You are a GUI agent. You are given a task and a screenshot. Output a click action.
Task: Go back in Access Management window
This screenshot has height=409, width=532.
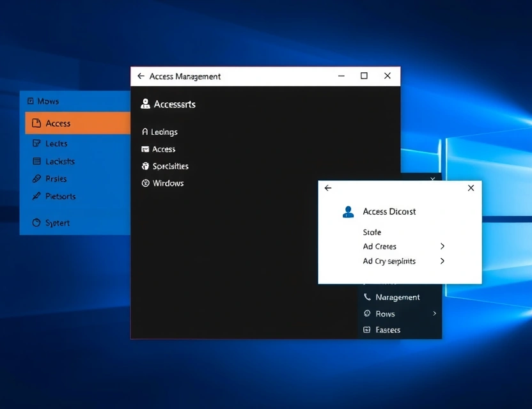coord(141,76)
